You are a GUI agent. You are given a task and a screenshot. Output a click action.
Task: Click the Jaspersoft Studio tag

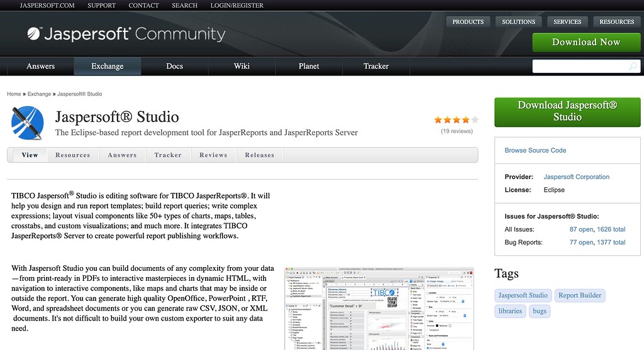[x=523, y=295]
